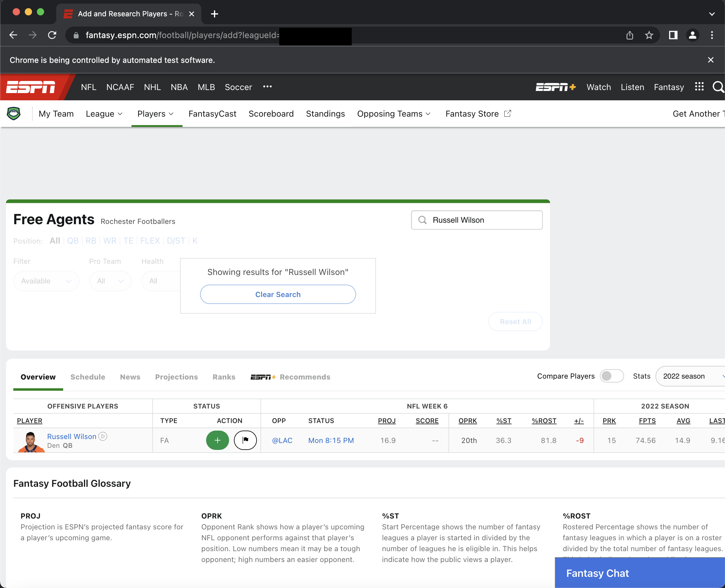Expand the Players dropdown
Image resolution: width=725 pixels, height=588 pixels.
[156, 114]
